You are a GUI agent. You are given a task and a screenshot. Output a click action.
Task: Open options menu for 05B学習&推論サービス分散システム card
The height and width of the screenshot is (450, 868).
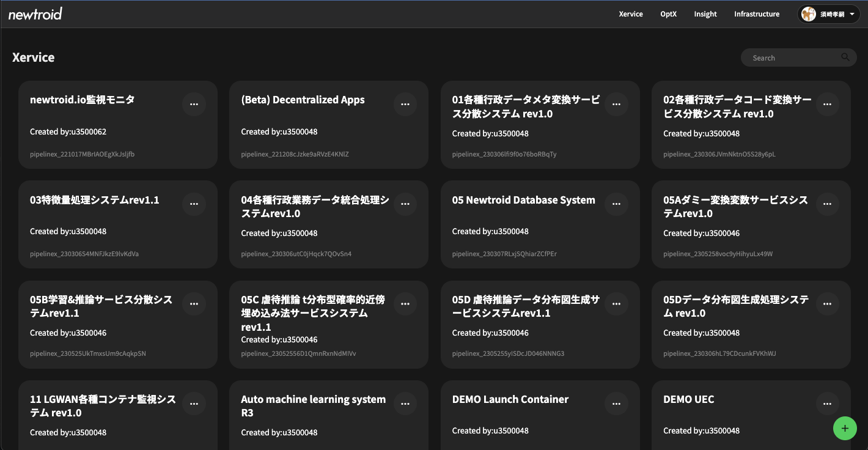click(x=194, y=304)
